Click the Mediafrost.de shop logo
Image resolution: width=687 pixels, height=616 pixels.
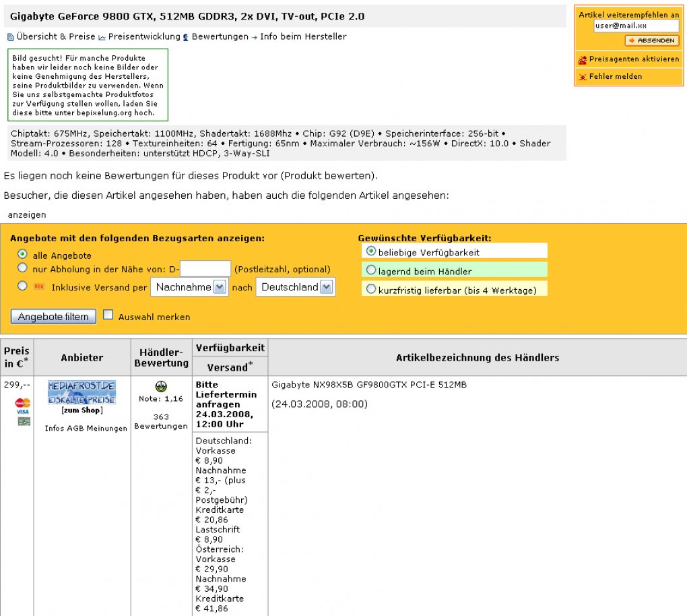click(x=82, y=392)
